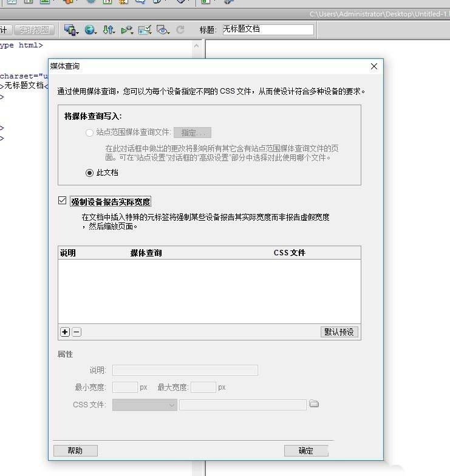Click the Check Browser Compatibility icon

[145, 30]
